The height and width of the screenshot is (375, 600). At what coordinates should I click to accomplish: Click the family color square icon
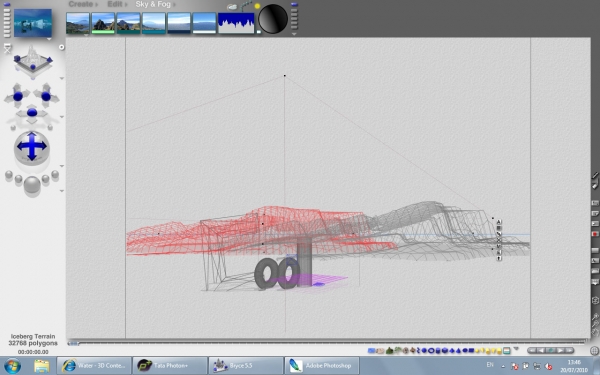point(499,228)
